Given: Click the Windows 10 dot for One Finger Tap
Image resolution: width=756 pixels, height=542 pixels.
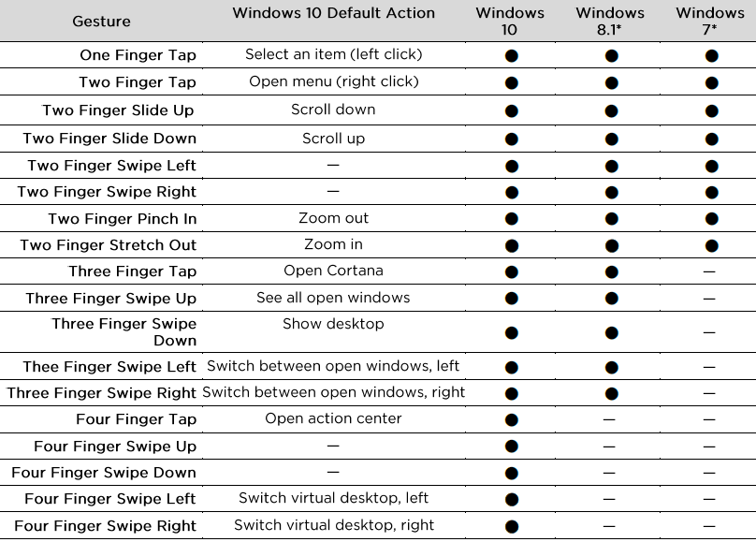Looking at the screenshot, I should [511, 55].
